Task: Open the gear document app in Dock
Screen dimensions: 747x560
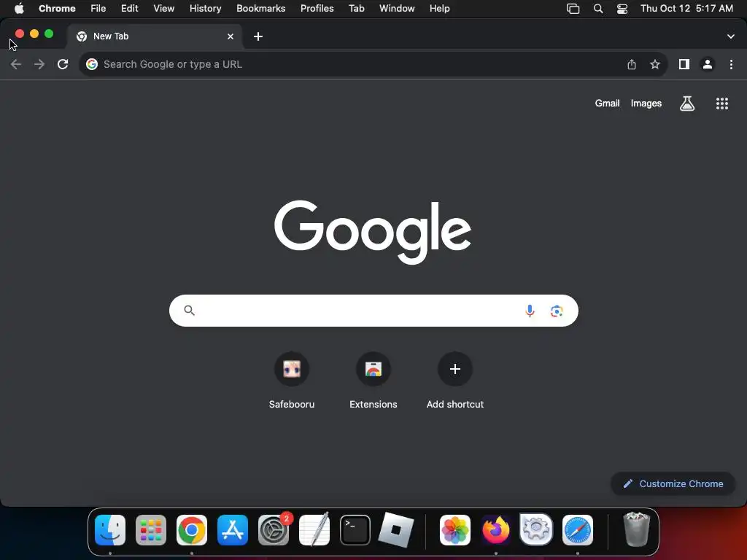Action: [x=536, y=529]
